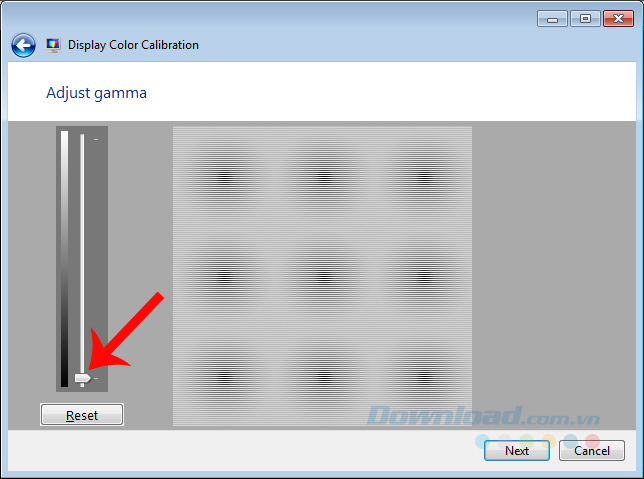Click the Adjust gamma heading
644x479 pixels.
[x=96, y=93]
